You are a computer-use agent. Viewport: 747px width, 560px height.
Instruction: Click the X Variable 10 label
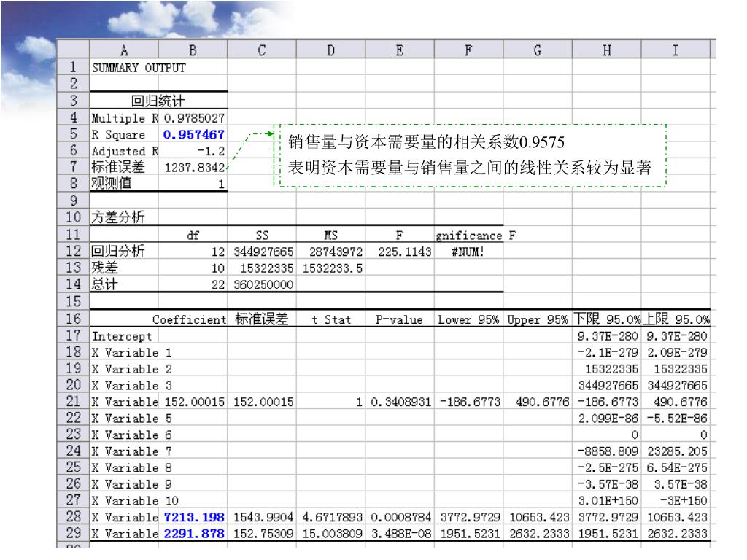[x=135, y=500]
